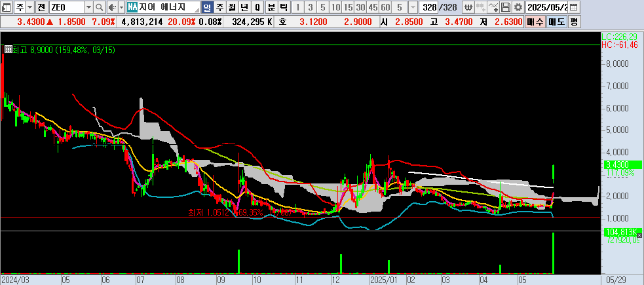644x285 pixels.
Task: Open the calendar date picker icon
Action: [574, 7]
